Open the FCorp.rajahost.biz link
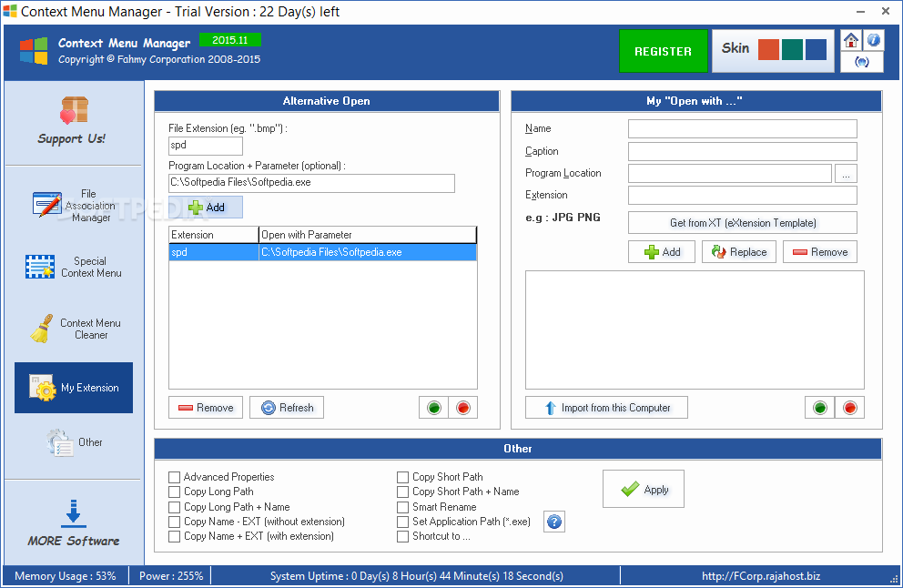 click(x=761, y=576)
